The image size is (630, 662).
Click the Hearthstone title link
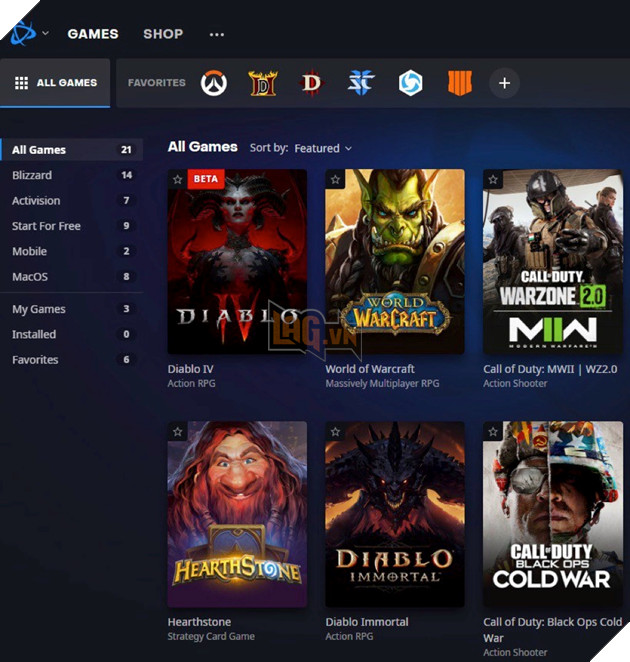coord(199,622)
